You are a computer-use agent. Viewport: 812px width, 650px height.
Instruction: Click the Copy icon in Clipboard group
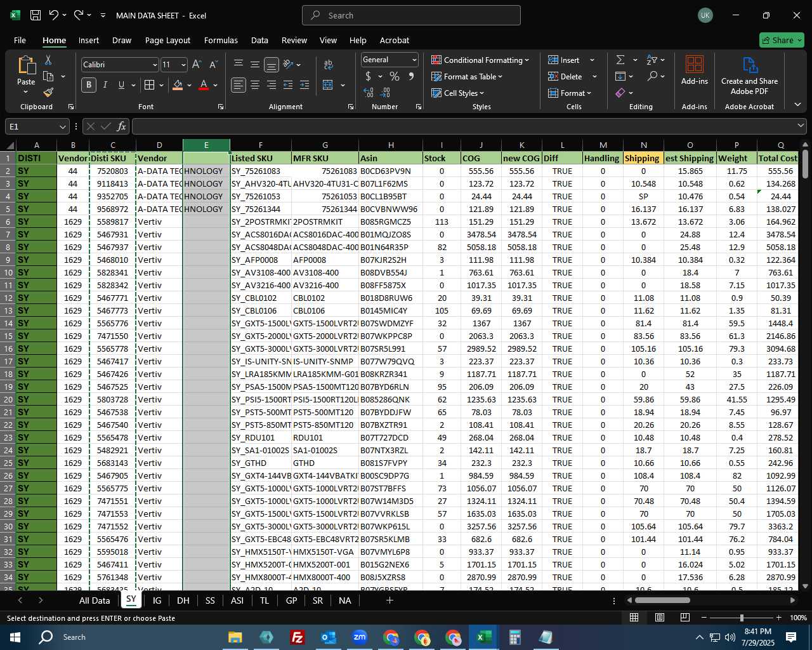pos(48,76)
